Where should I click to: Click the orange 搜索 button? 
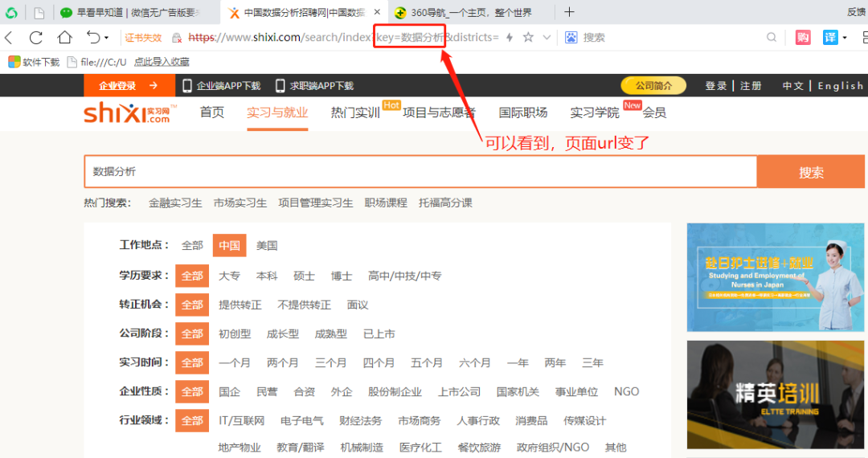pos(811,172)
